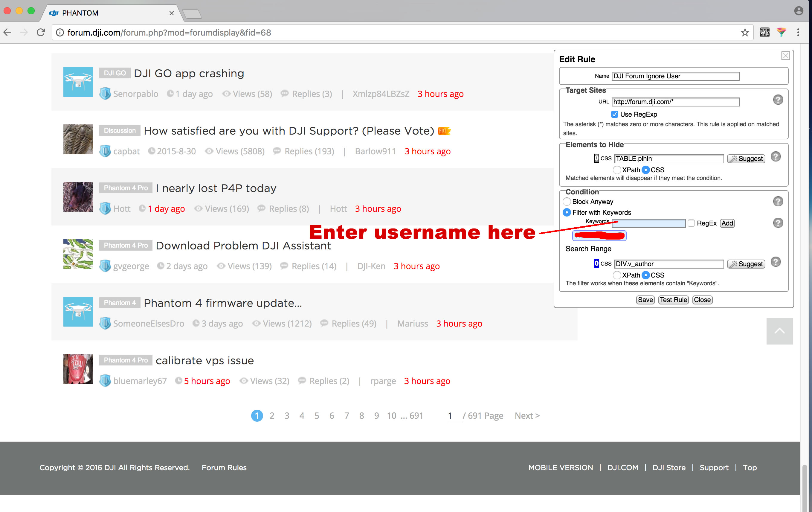Click the scroll-to-top arrow at bottom right
812x512 pixels.
[779, 331]
